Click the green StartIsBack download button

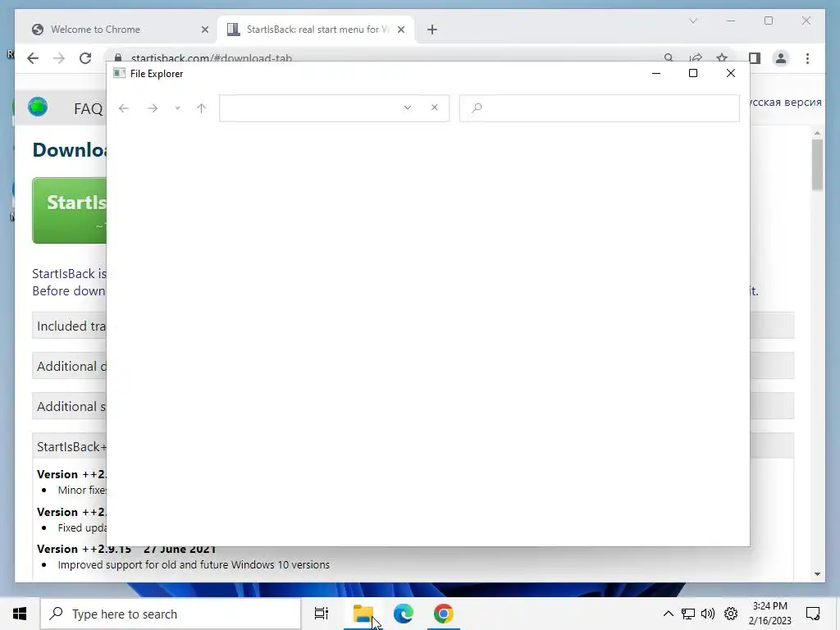coord(69,211)
